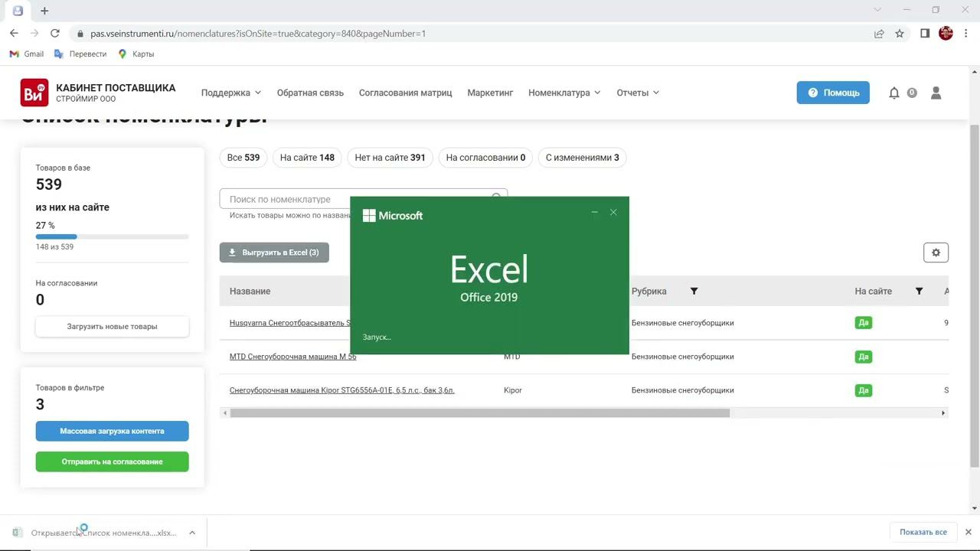The image size is (980, 551).
Task: Open the Gmail bookmark
Action: (x=27, y=54)
